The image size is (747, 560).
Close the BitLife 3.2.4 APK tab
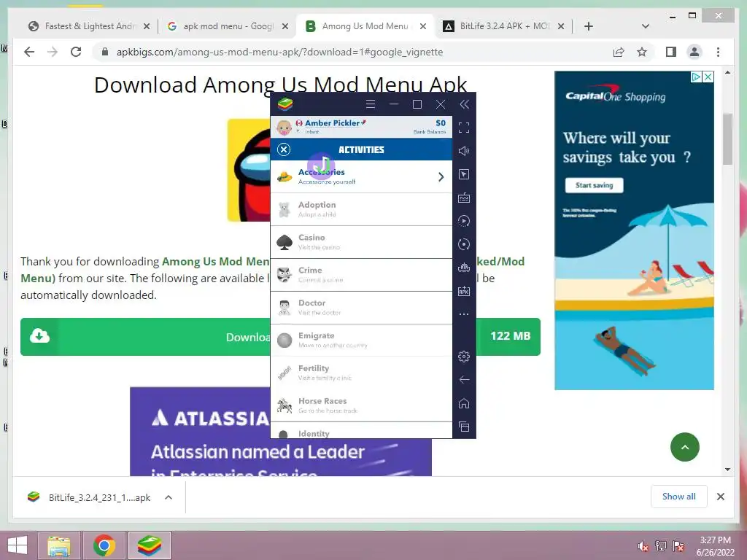pyautogui.click(x=561, y=27)
